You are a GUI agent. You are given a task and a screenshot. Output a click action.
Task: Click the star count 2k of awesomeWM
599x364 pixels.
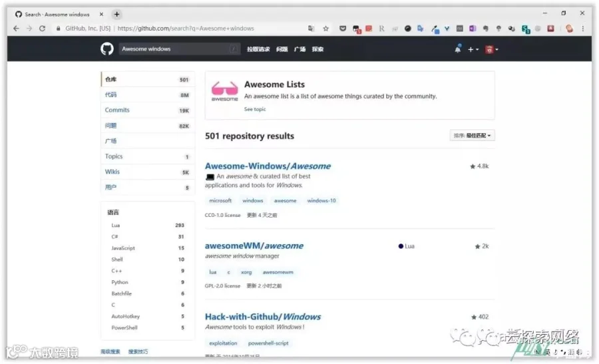tap(481, 246)
